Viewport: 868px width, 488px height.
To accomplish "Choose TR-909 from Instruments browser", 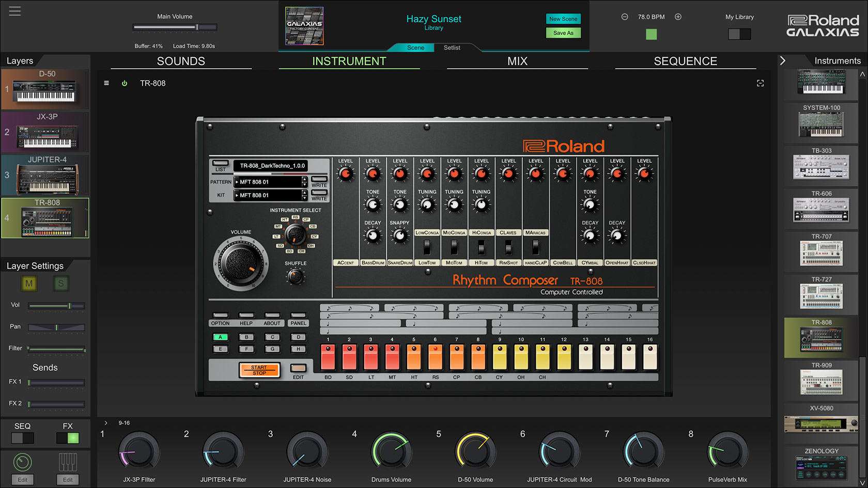I will 822,380.
